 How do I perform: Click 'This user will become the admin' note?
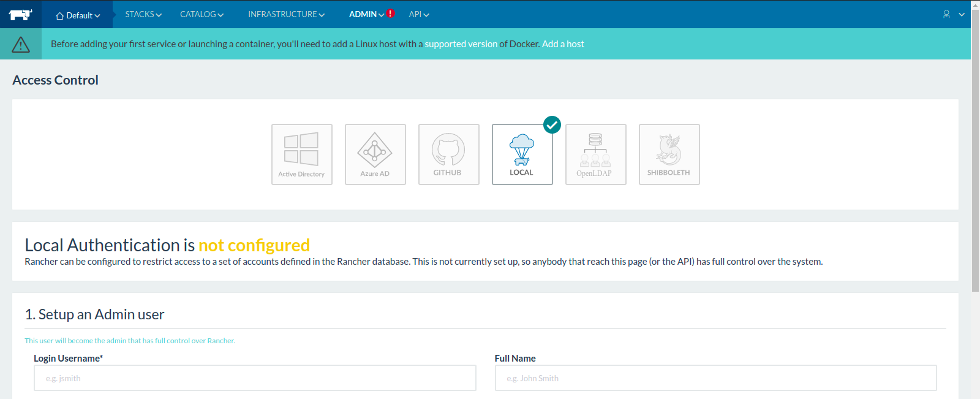point(130,341)
